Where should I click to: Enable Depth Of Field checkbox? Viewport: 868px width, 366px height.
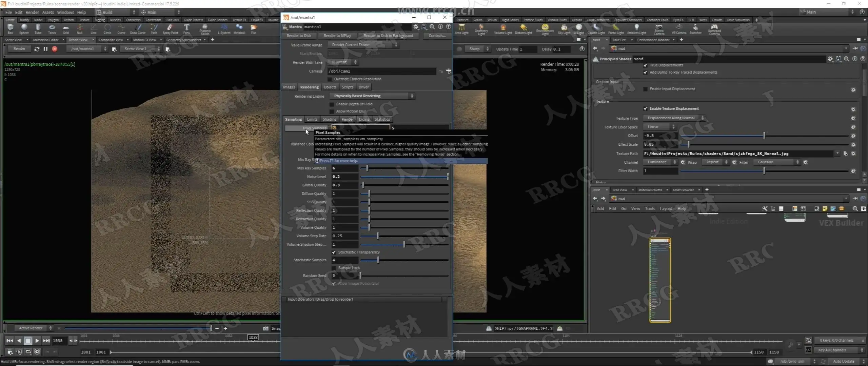pyautogui.click(x=332, y=104)
